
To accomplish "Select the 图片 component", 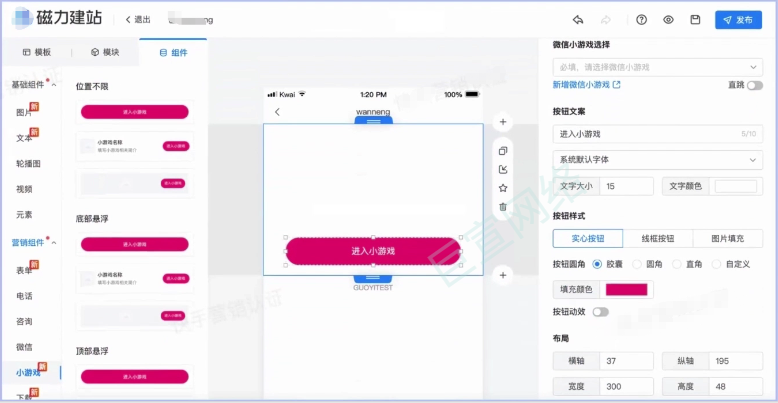I will (x=24, y=113).
